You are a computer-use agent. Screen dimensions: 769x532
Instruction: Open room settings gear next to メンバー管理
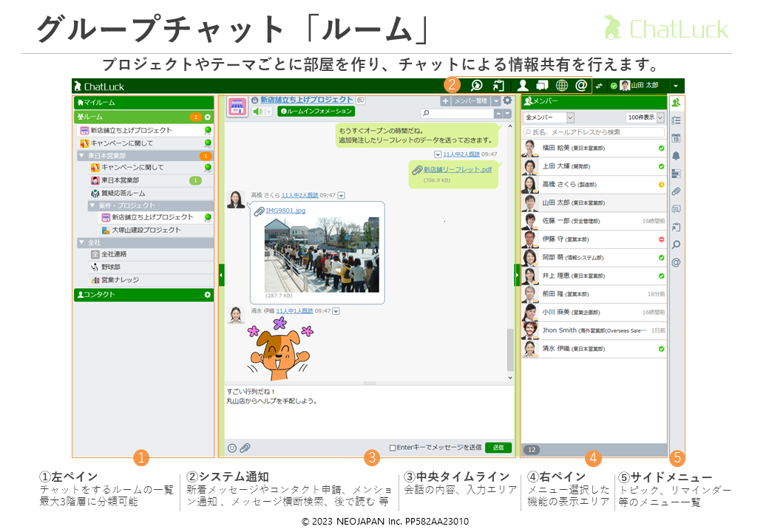pos(507,100)
